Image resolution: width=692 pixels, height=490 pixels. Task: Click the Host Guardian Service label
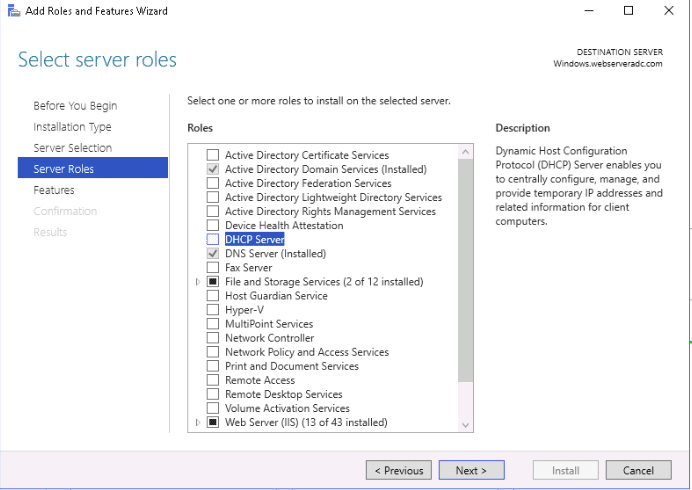[276, 296]
